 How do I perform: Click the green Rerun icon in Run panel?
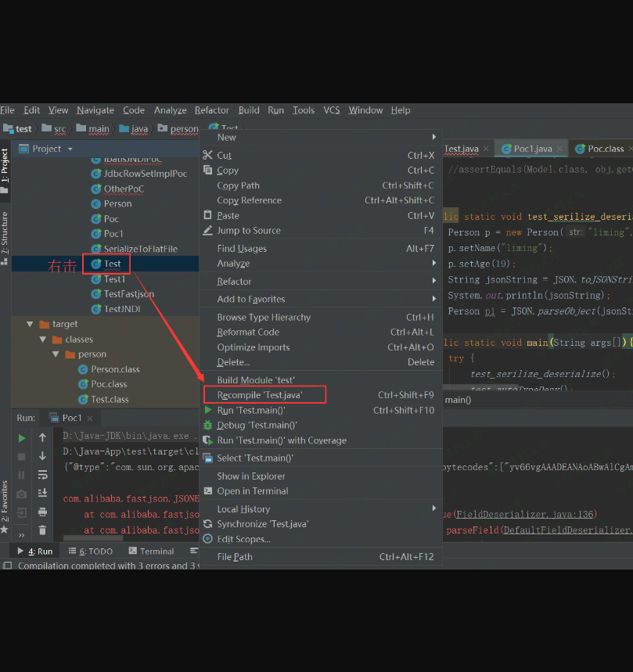pos(22,438)
